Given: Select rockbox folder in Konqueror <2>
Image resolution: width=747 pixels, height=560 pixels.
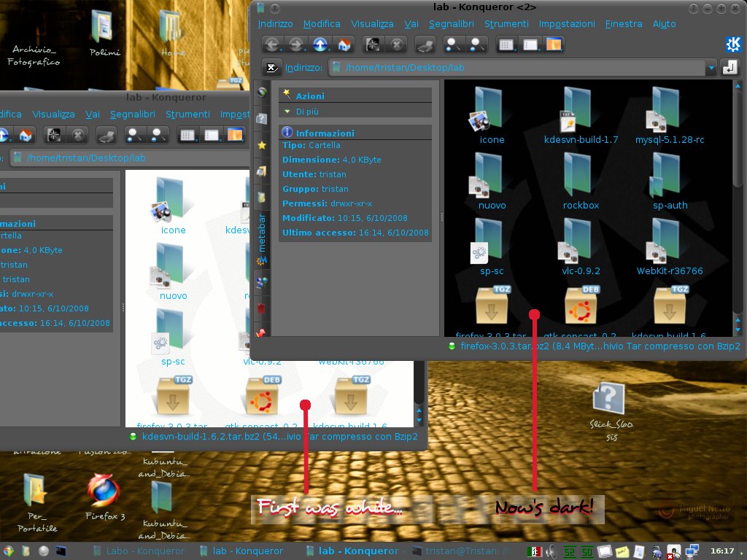Looking at the screenshot, I should coord(581,182).
